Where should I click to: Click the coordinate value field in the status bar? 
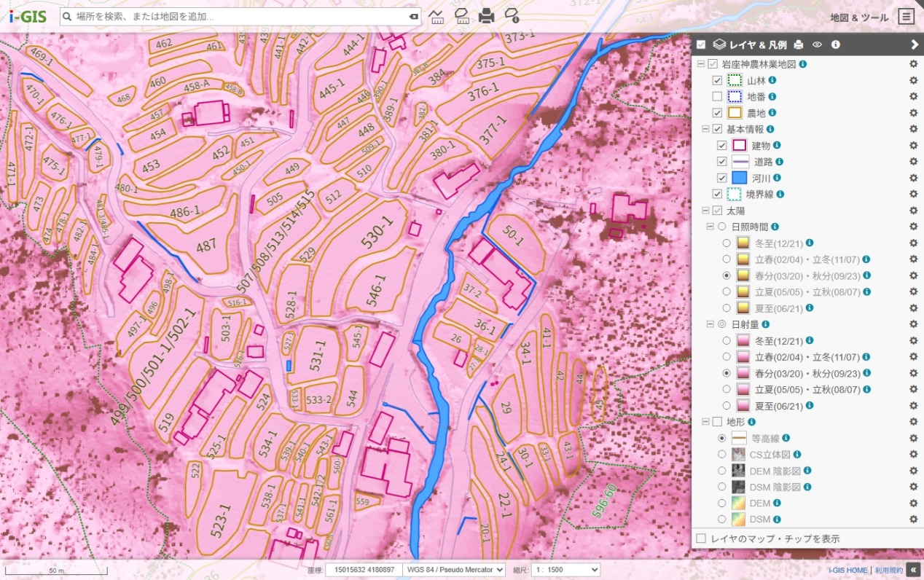coord(364,570)
